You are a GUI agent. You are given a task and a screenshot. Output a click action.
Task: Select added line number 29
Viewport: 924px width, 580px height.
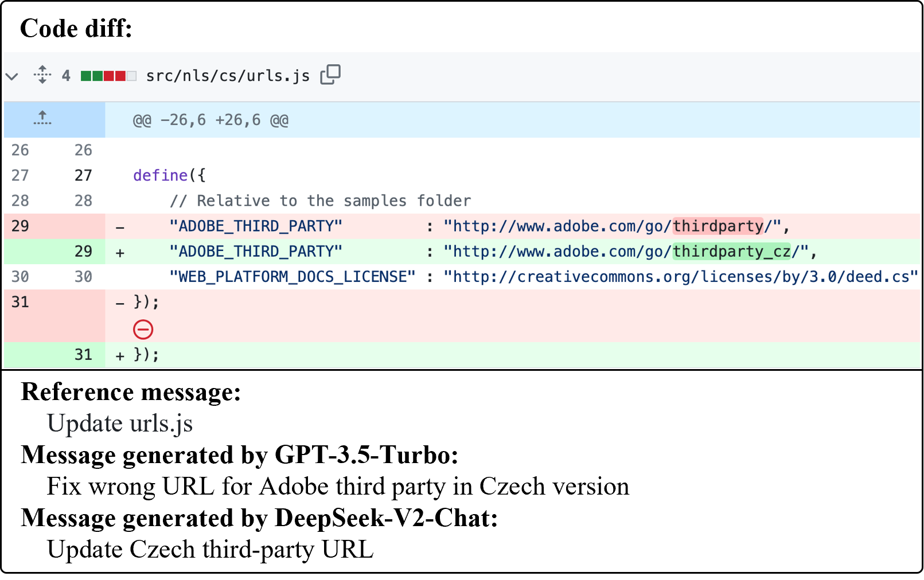tap(83, 252)
